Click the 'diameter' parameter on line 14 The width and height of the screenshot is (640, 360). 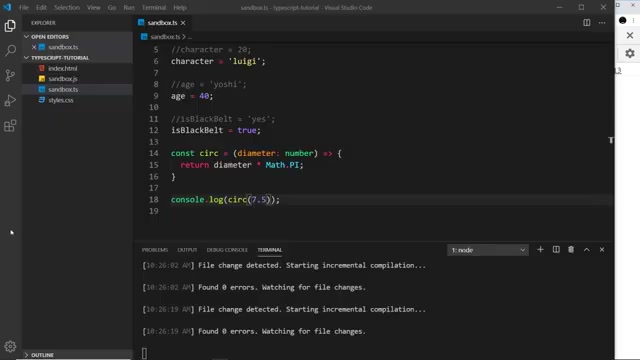pyautogui.click(x=256, y=153)
